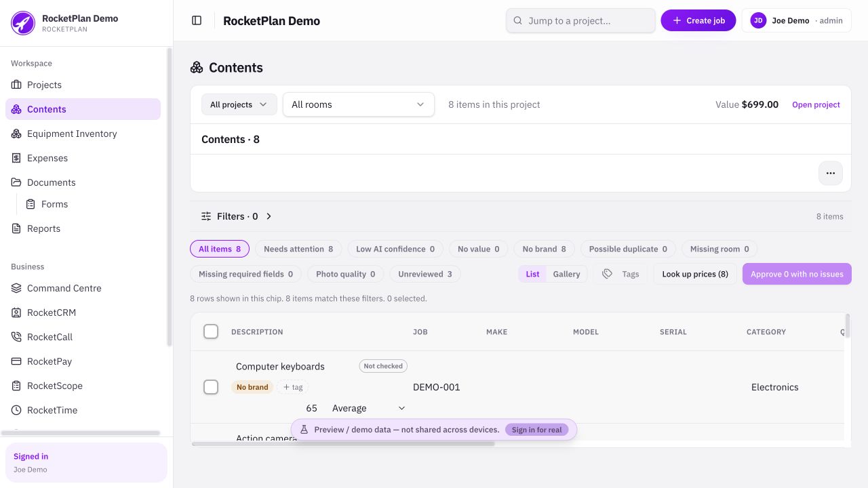Select the All items 8 chip
This screenshot has width=868, height=488.
tap(220, 249)
